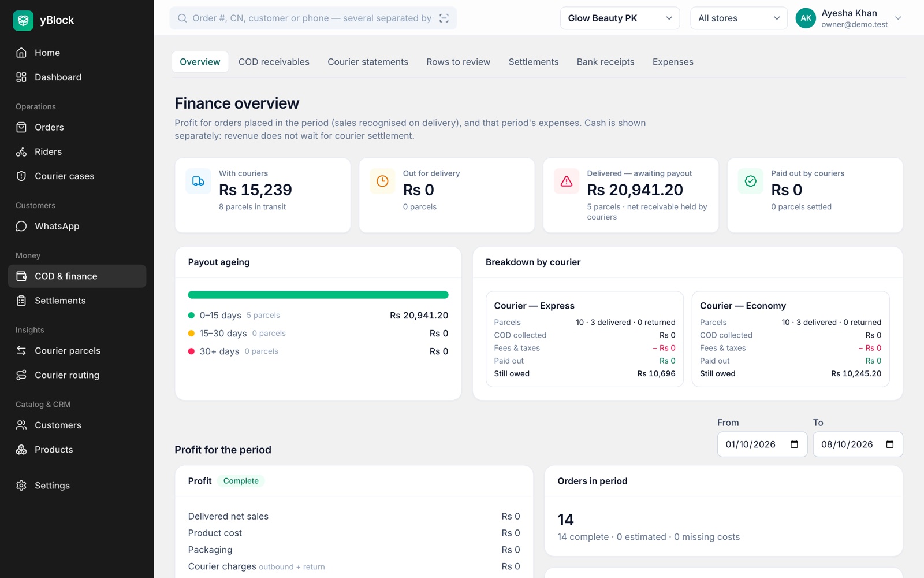Select COD & finance in sidebar
The height and width of the screenshot is (578, 924).
tap(77, 276)
